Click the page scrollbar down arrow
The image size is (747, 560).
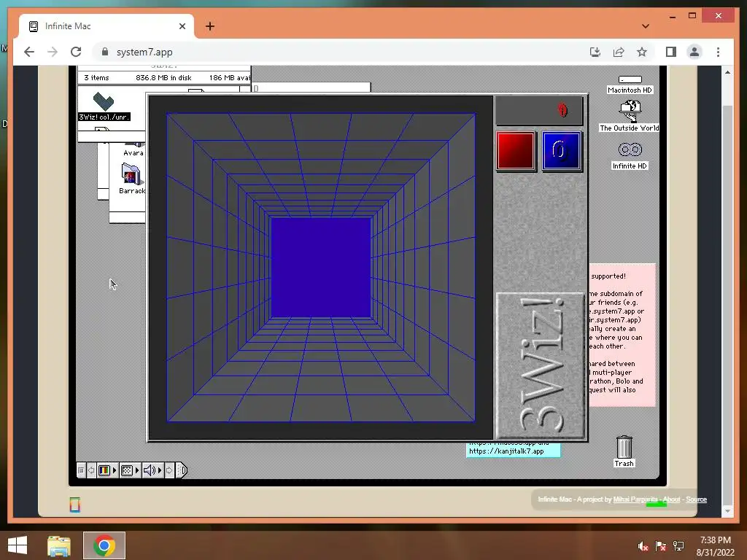pos(727,511)
